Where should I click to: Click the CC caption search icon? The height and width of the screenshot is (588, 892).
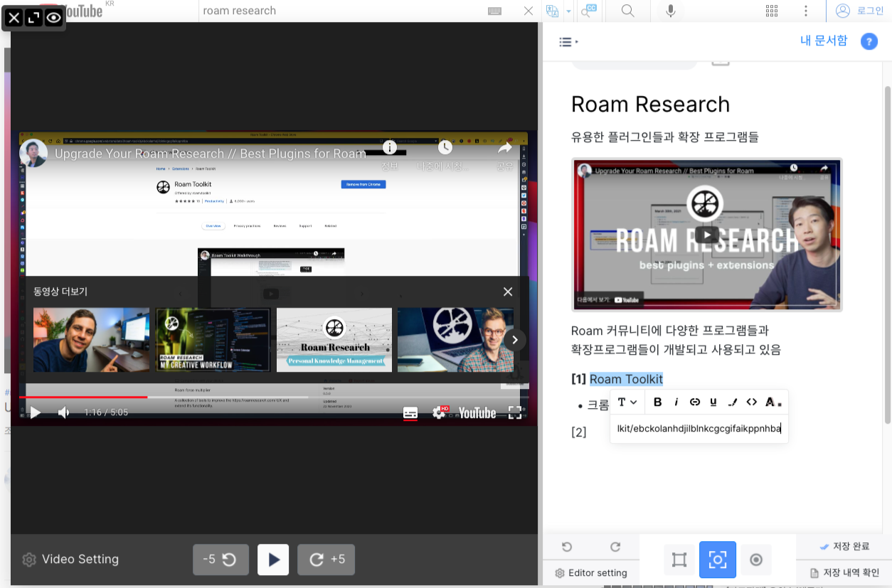(589, 11)
